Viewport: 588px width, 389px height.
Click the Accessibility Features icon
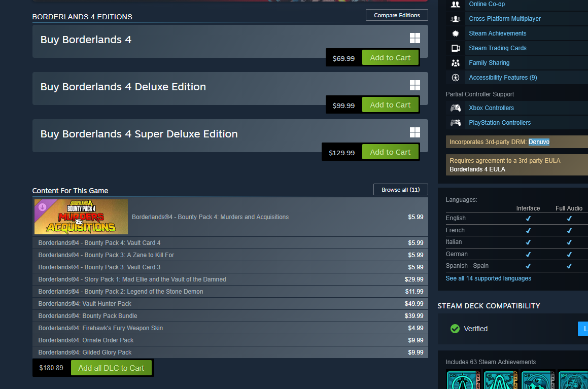pyautogui.click(x=455, y=78)
